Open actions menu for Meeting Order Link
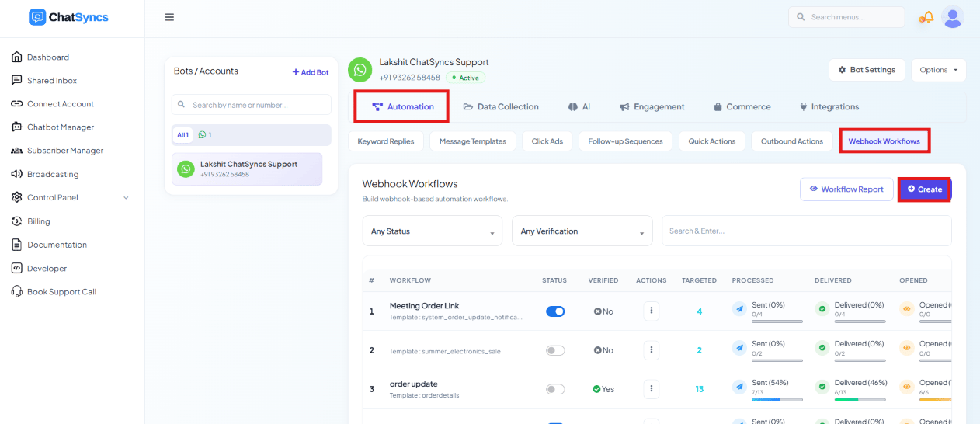The height and width of the screenshot is (424, 980). tap(652, 311)
